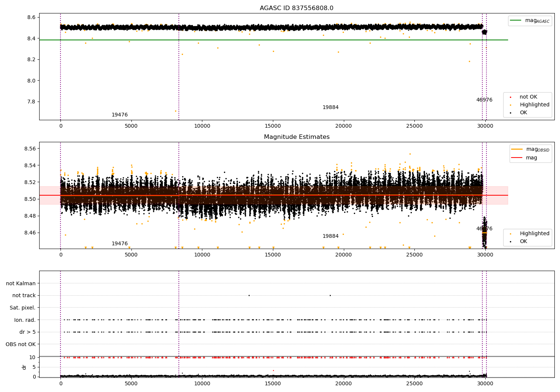Click the 'dr > 5' row label
This screenshot has height=392, width=560.
(x=27, y=332)
